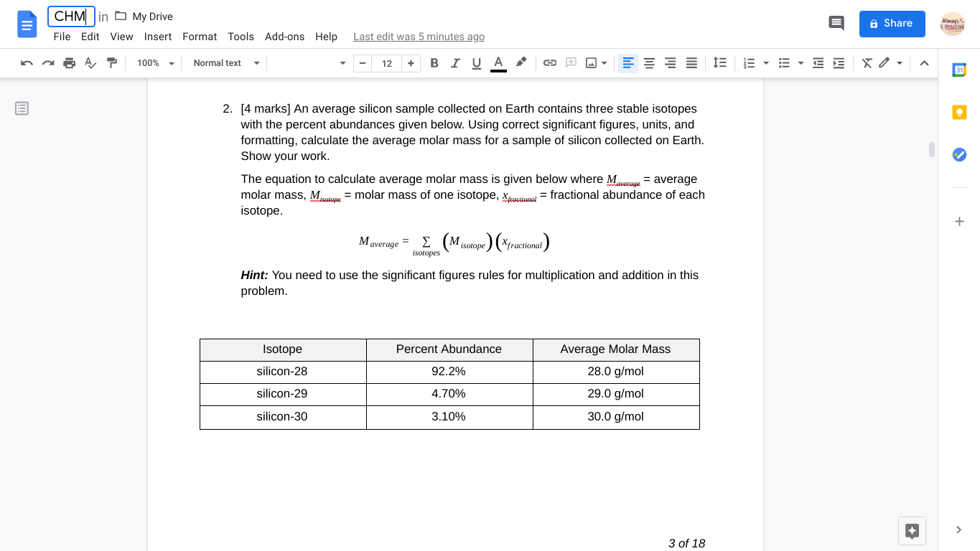Add a comment

[571, 63]
